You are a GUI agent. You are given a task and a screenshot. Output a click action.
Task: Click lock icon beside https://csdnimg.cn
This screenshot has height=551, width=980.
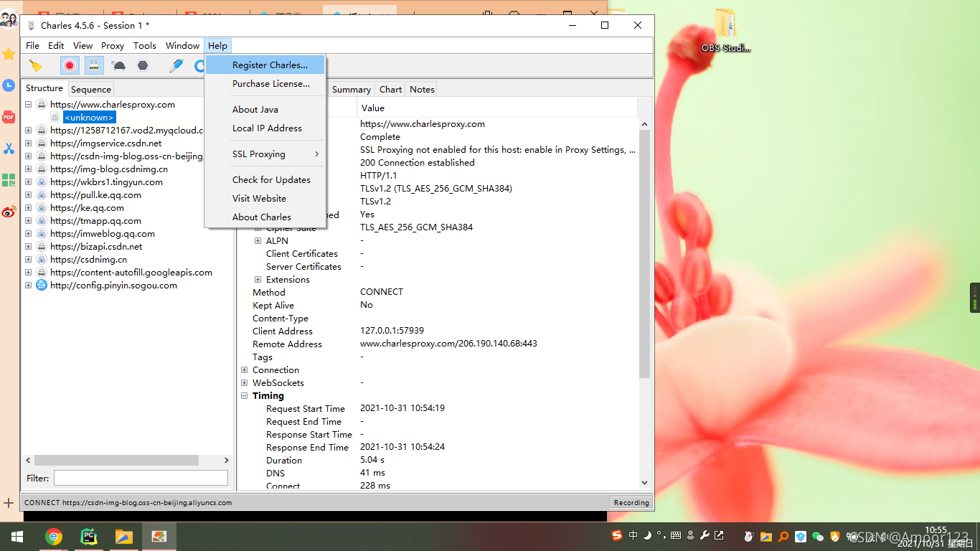[x=42, y=259]
